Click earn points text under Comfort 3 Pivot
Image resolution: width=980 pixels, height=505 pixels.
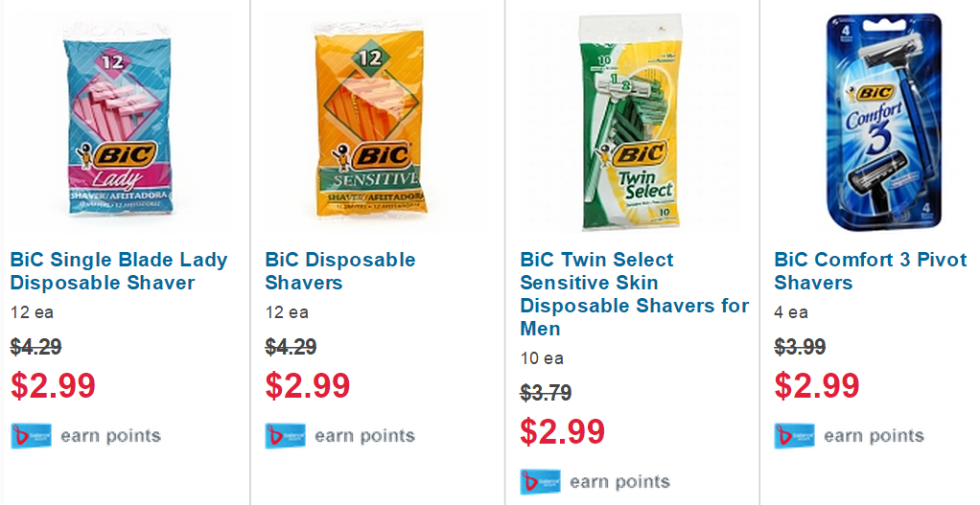pyautogui.click(x=874, y=436)
